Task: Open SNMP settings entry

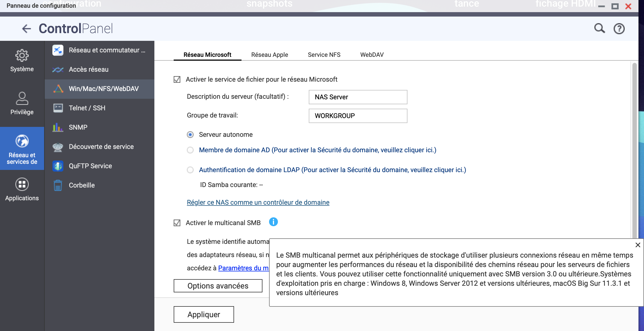Action: pos(100,127)
